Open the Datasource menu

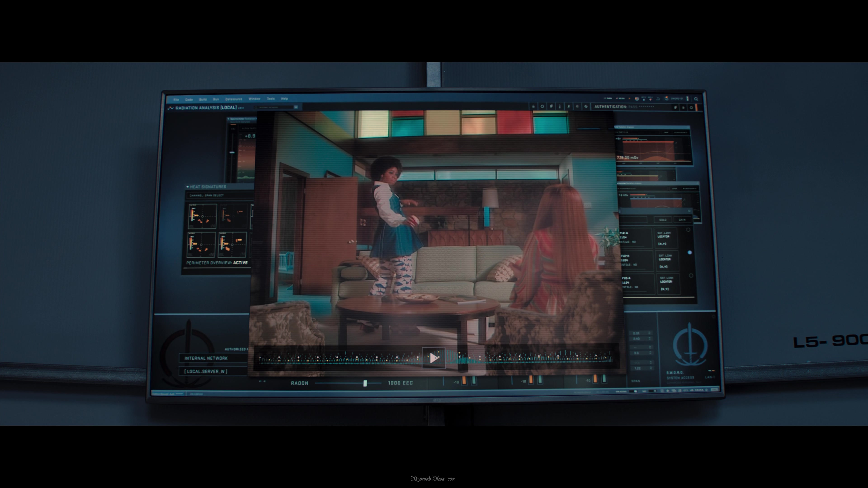coord(234,99)
